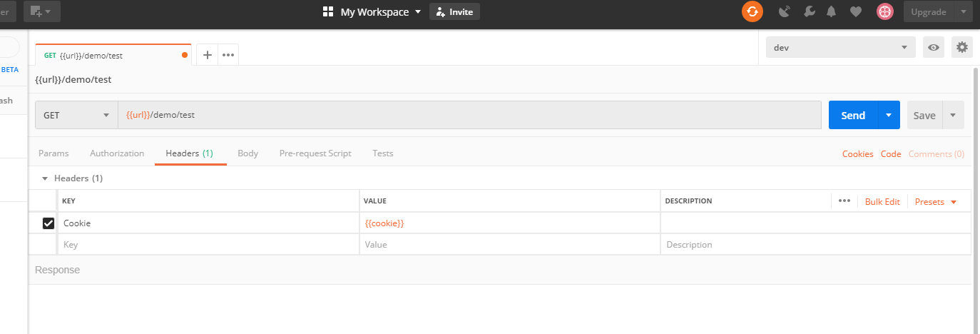Switch to the Body tab
The width and height of the screenshot is (980, 334).
click(247, 153)
